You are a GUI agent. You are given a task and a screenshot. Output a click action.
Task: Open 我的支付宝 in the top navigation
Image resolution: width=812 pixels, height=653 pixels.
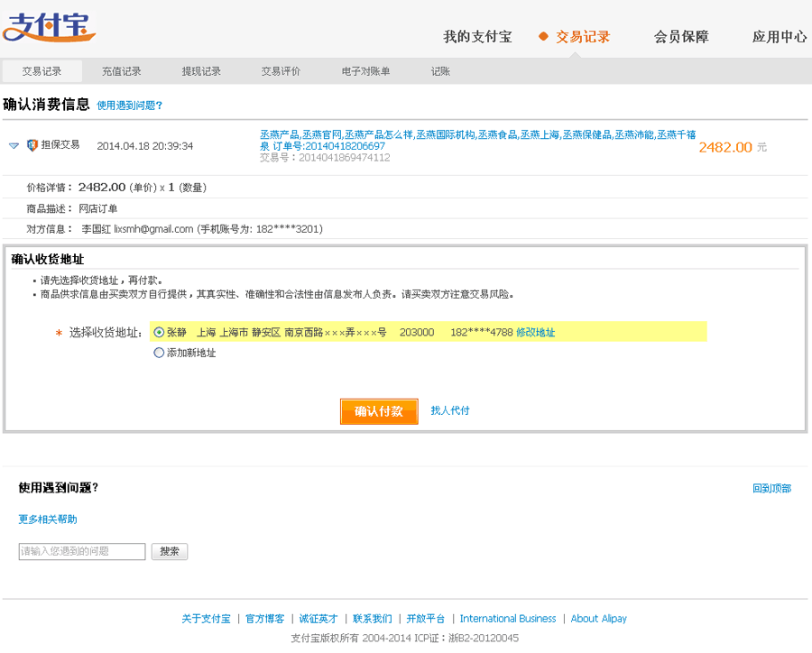coord(477,37)
